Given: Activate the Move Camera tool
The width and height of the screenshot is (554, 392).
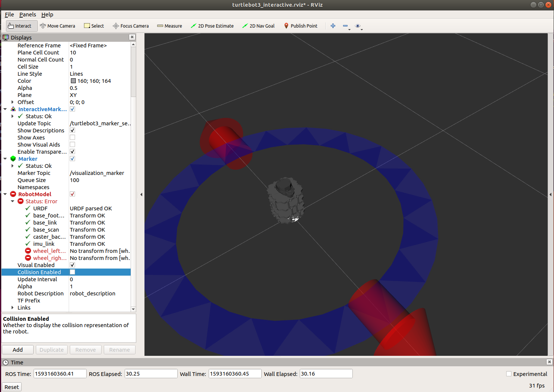Looking at the screenshot, I should click(x=57, y=26).
